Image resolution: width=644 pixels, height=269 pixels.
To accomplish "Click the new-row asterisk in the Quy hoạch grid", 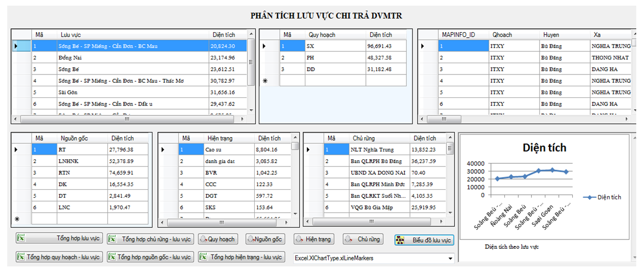I will pos(266,81).
